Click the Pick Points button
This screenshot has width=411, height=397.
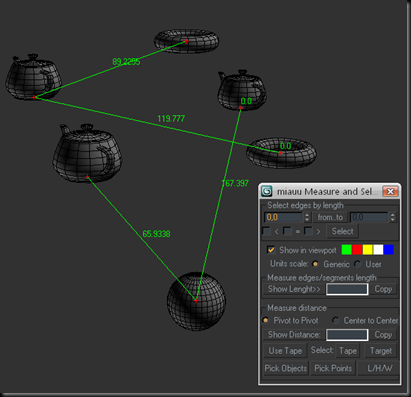333,368
